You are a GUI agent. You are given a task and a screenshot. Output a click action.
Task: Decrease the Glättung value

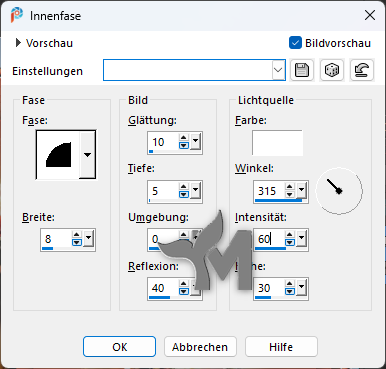(x=184, y=145)
